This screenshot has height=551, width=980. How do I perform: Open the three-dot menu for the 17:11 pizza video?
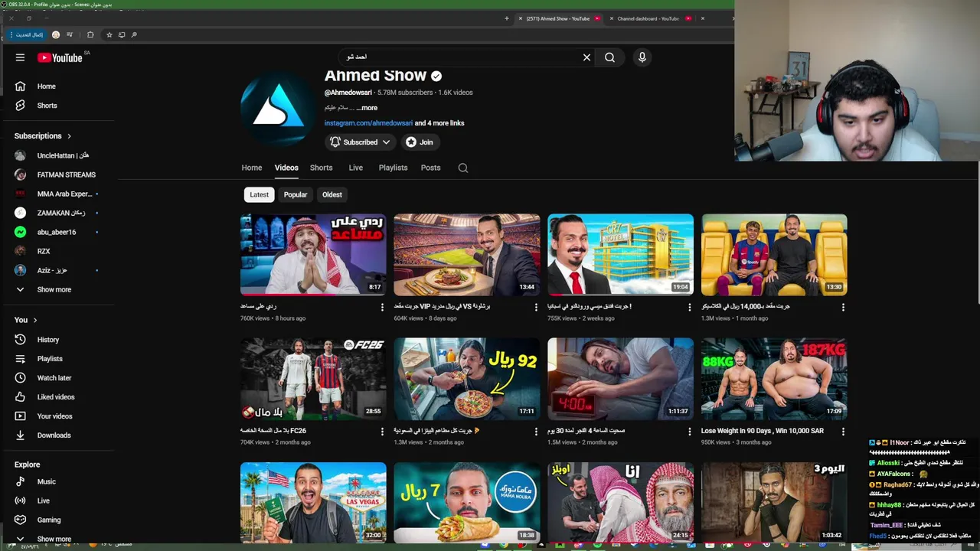tap(536, 432)
